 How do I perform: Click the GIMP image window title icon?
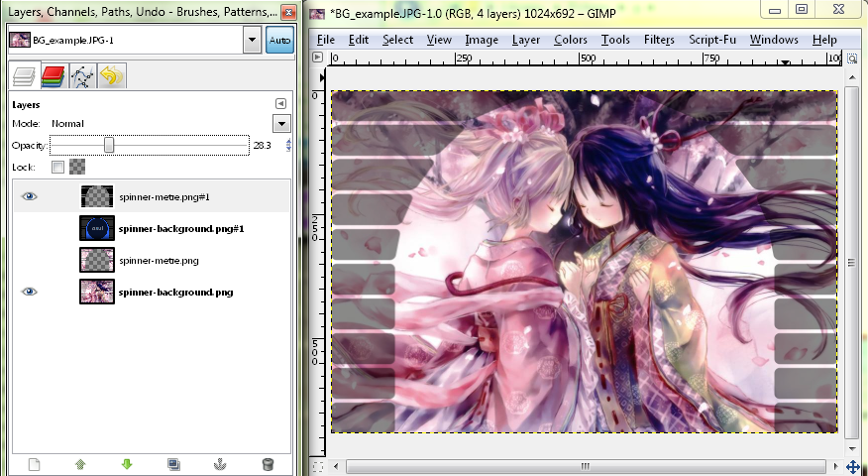[317, 13]
